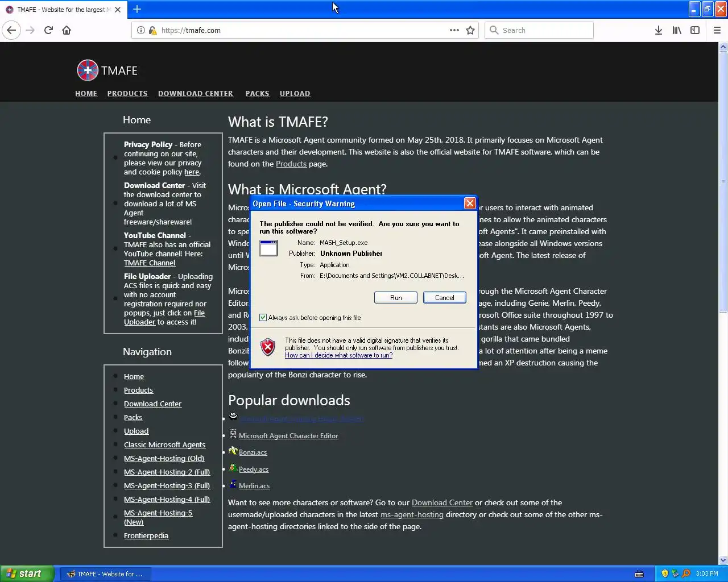Open How can I decide what software link
The height and width of the screenshot is (582, 728).
(x=339, y=355)
